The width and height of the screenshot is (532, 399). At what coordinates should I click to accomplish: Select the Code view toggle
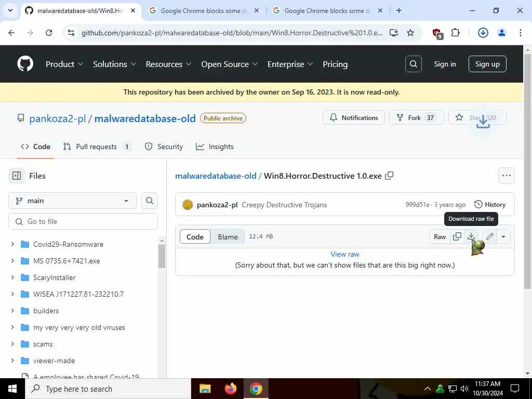(x=195, y=237)
